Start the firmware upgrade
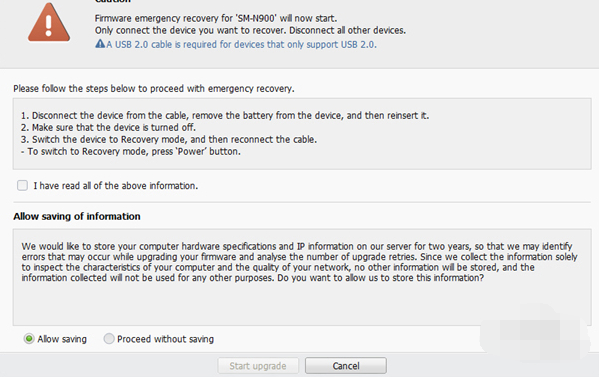 pos(258,366)
